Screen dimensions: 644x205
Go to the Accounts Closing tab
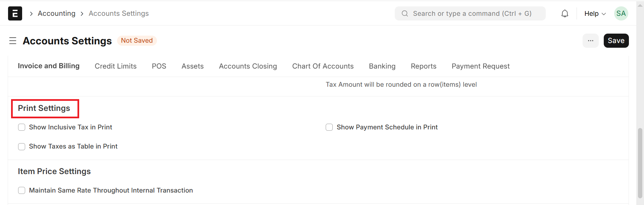click(248, 66)
